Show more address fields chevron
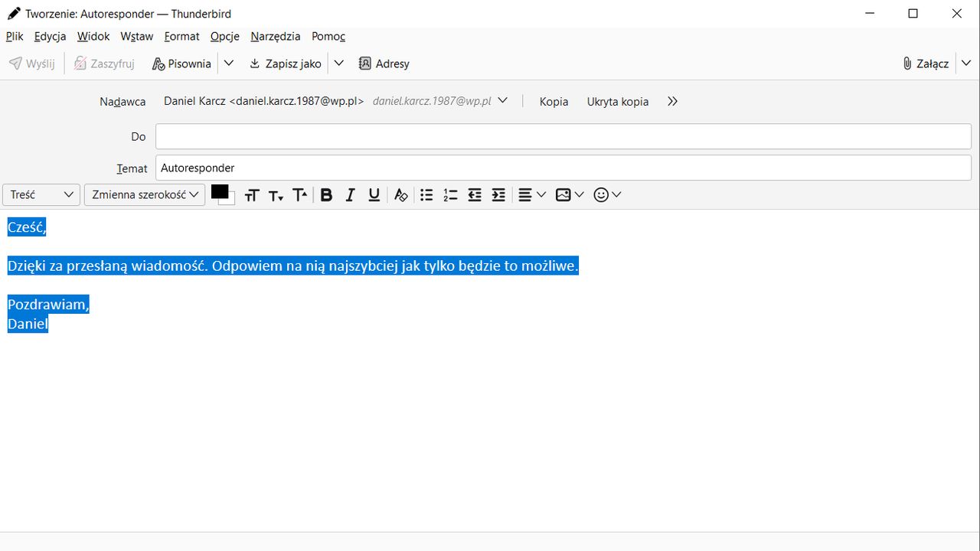This screenshot has height=551, width=980. tap(672, 101)
